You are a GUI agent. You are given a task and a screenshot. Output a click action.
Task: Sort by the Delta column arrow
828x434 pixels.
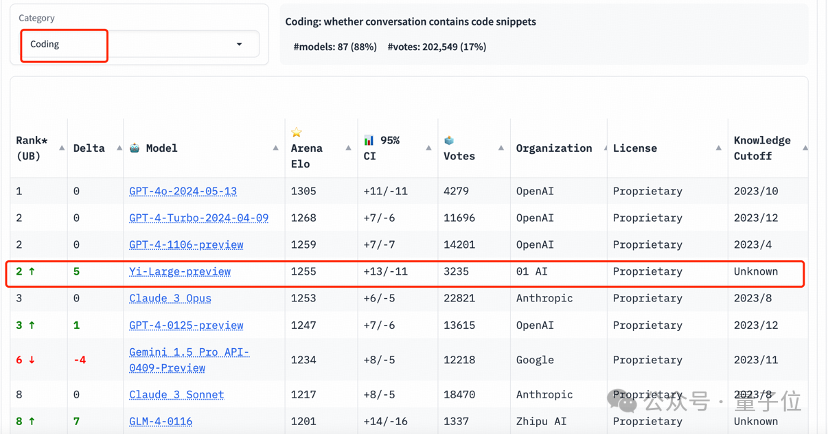pyautogui.click(x=119, y=148)
